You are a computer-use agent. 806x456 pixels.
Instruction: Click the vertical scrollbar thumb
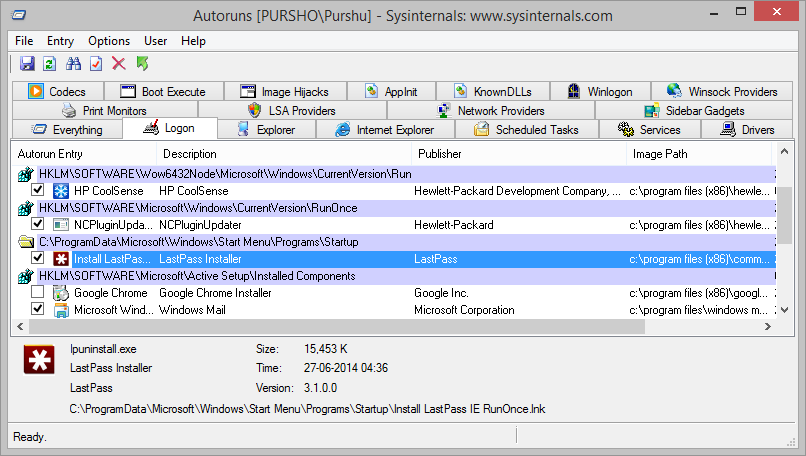point(784,216)
